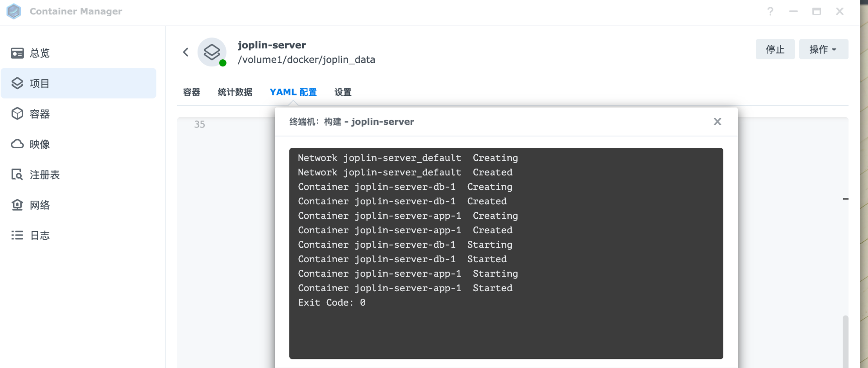Viewport: 868px width, 368px height.
Task: Close the 终端机 build terminal dialog
Action: point(717,122)
